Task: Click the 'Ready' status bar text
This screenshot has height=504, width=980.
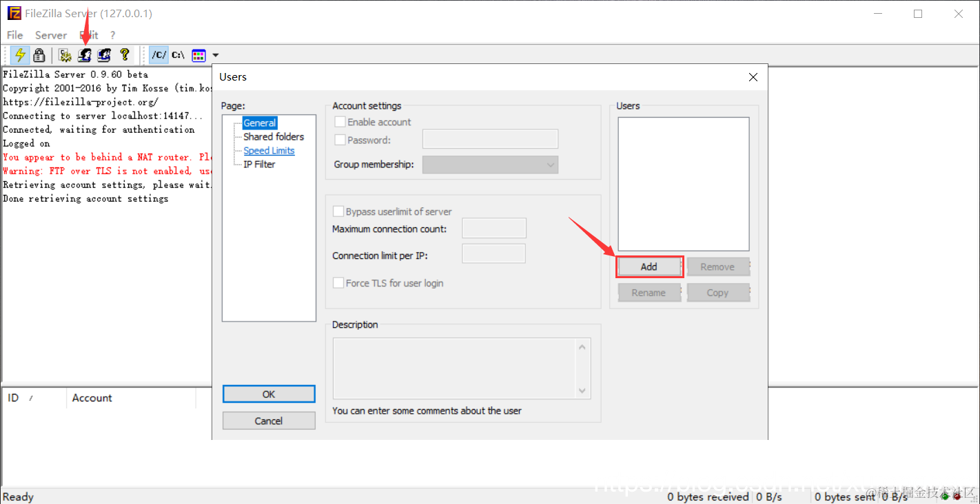Action: [18, 497]
